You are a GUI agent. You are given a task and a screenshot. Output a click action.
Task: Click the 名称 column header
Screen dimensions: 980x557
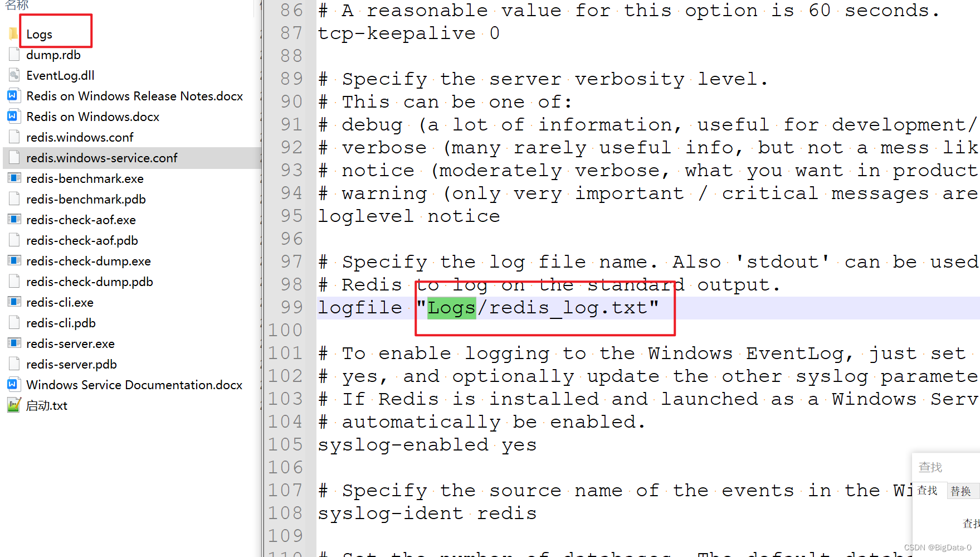[17, 4]
